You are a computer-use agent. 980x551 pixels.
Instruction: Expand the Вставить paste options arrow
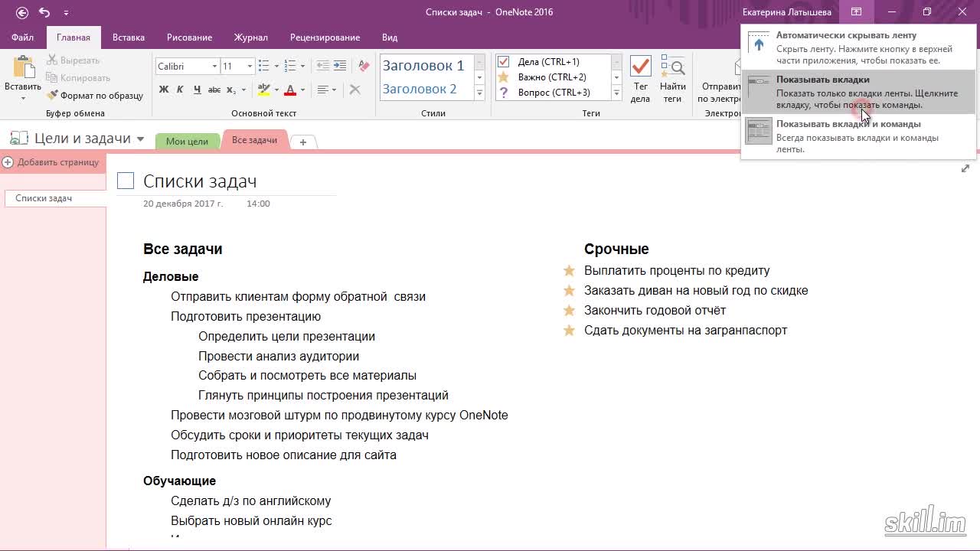click(23, 98)
